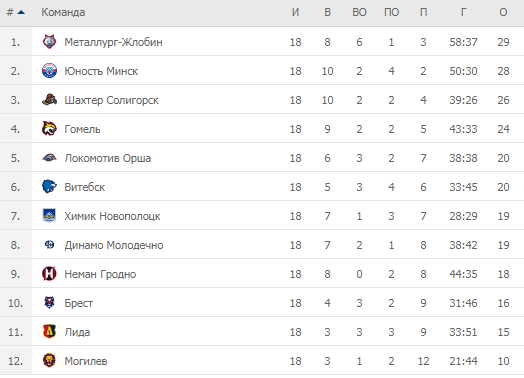Click the Гомель team logo
Screen dimensions: 524x378
click(x=49, y=129)
